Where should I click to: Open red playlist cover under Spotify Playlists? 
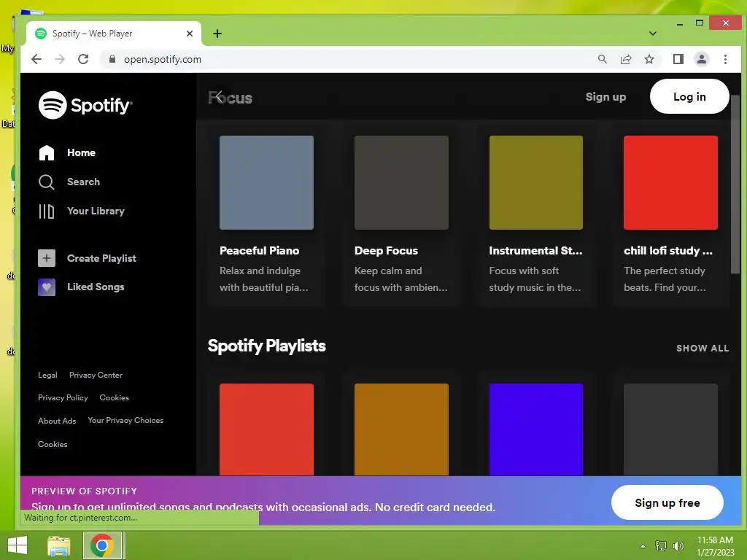click(266, 429)
